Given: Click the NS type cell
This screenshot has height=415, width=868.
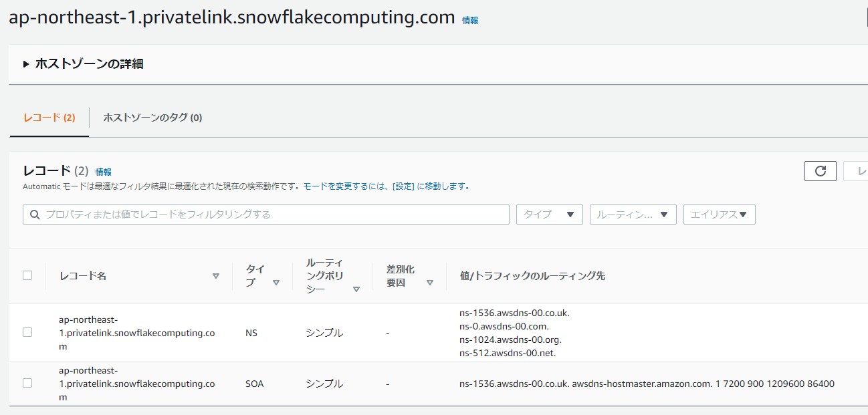Looking at the screenshot, I should click(251, 333).
